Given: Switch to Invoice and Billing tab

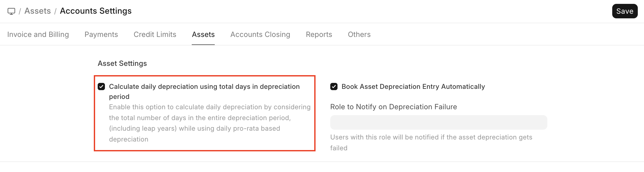Looking at the screenshot, I should click(x=38, y=34).
